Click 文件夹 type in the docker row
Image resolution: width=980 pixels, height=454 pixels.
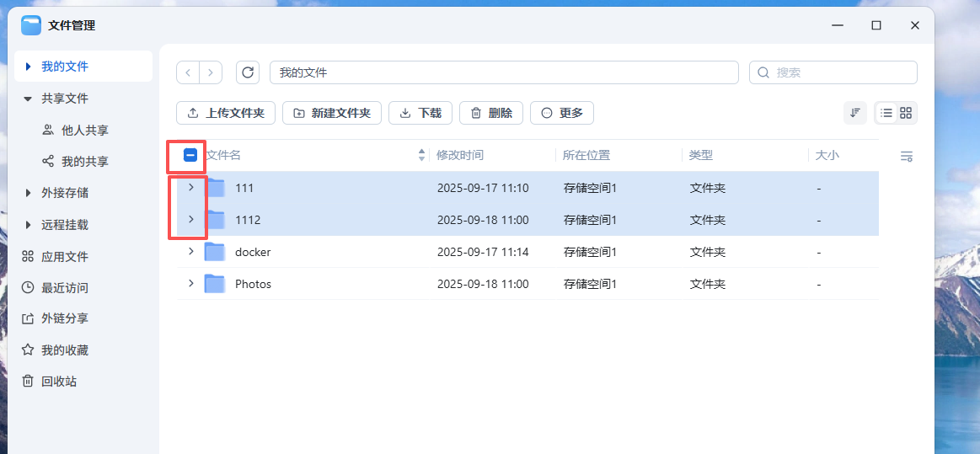tap(708, 253)
